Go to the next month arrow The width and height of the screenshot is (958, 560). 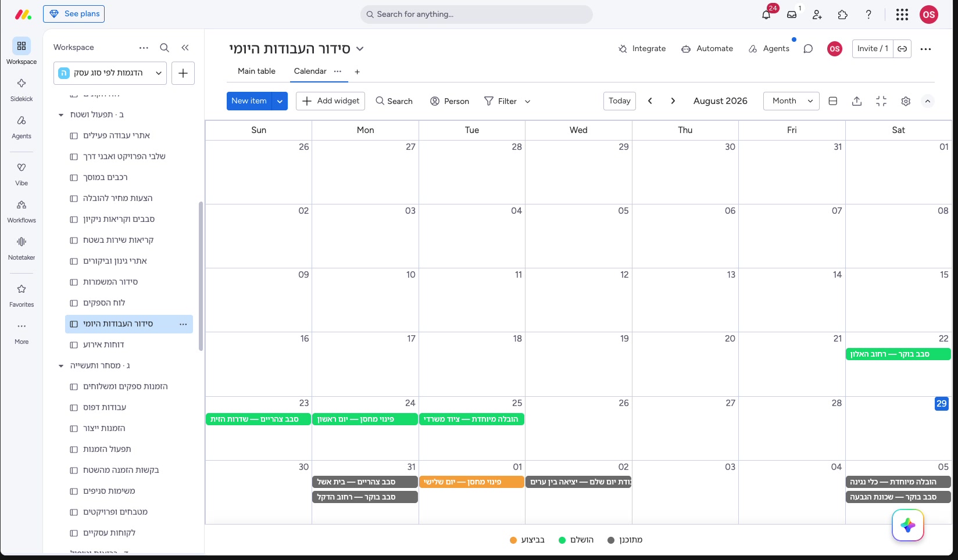(x=673, y=101)
